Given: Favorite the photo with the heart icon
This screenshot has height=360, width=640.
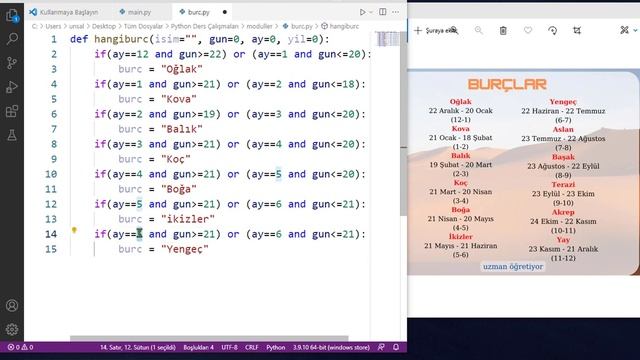Looking at the screenshot, I should (x=528, y=31).
